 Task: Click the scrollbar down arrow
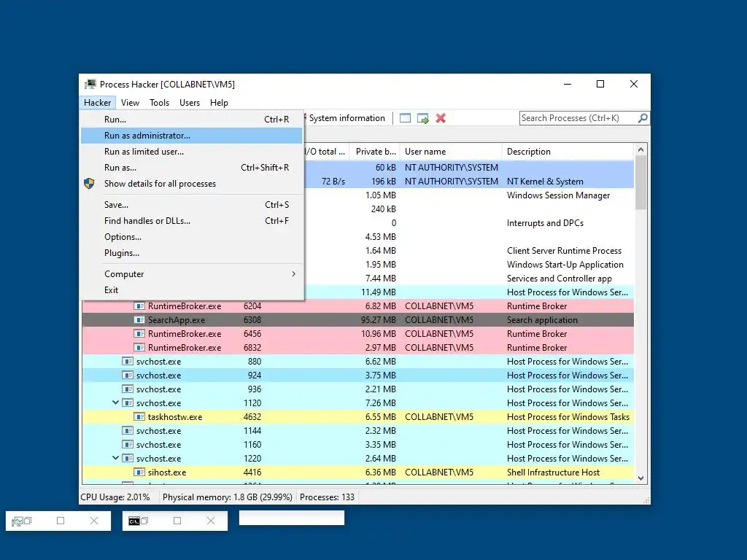[x=640, y=478]
